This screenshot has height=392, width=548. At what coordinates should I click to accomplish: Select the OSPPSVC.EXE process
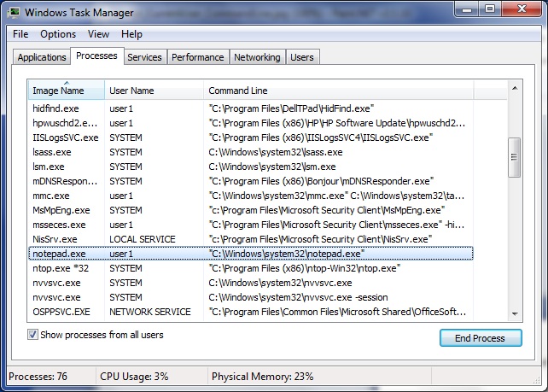[251, 312]
